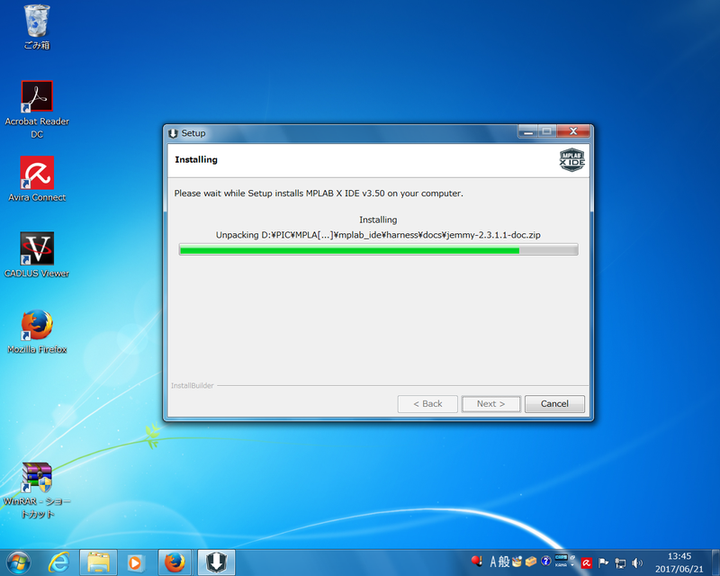Select the WinRAR shortcut on desktop
The height and width of the screenshot is (576, 720).
pyautogui.click(x=37, y=478)
